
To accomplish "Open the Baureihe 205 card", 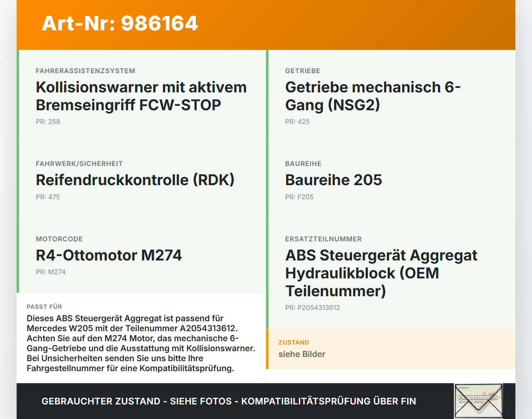I will pos(334,180).
